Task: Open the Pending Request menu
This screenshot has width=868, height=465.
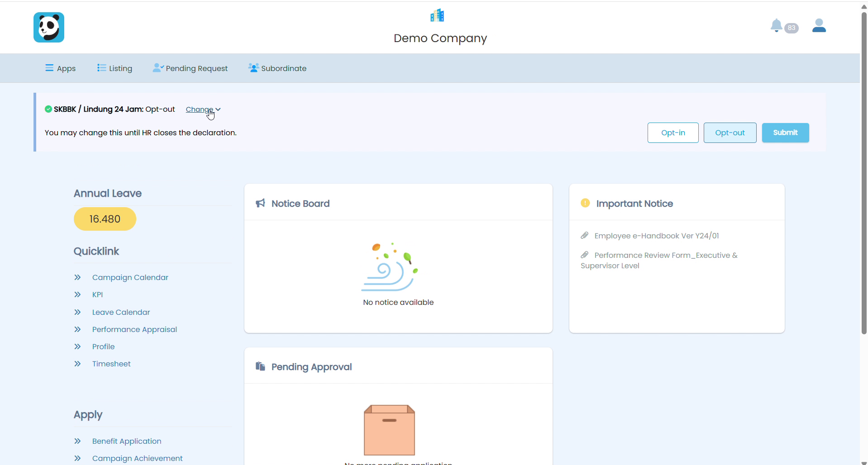Action: (x=190, y=68)
